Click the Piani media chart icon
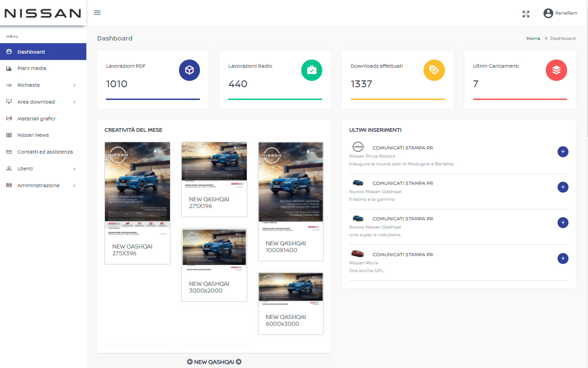 (x=9, y=69)
